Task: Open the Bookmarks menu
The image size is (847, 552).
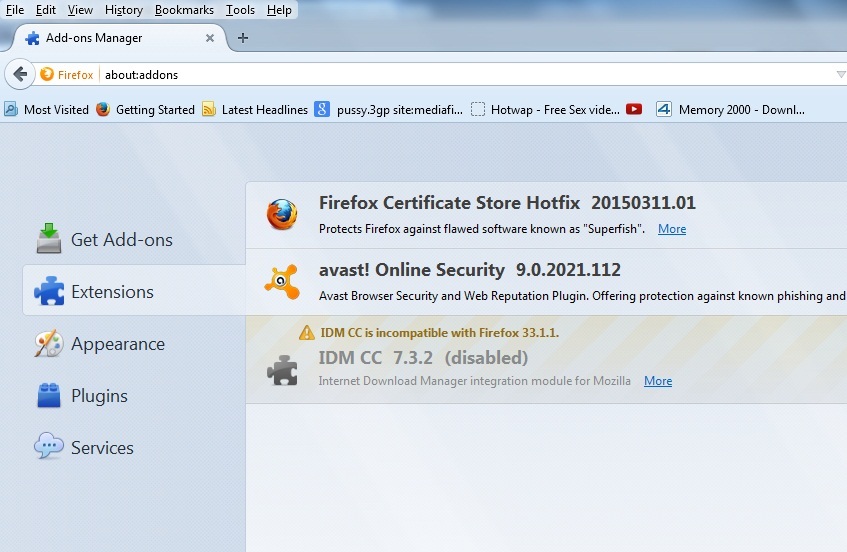Action: click(184, 10)
